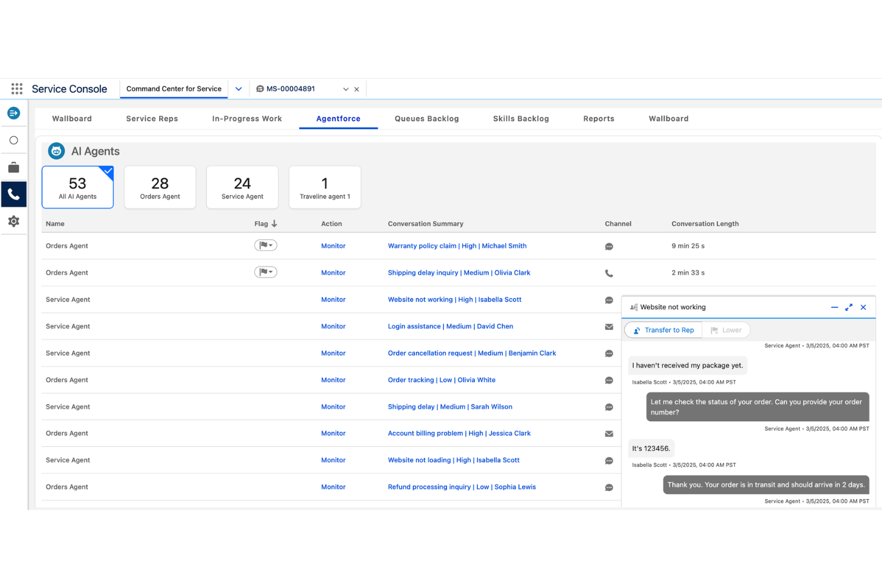
Task: Go to the Queues Backlog tab
Action: pyautogui.click(x=427, y=119)
